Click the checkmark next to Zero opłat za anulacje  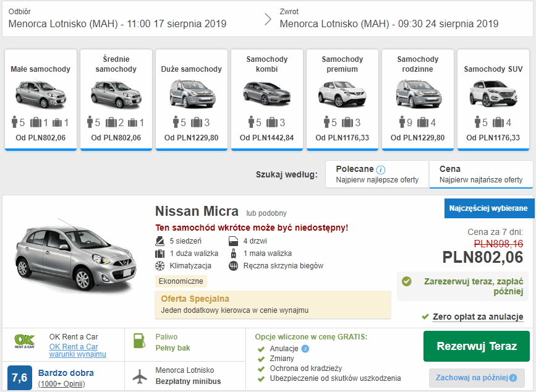[425, 317]
